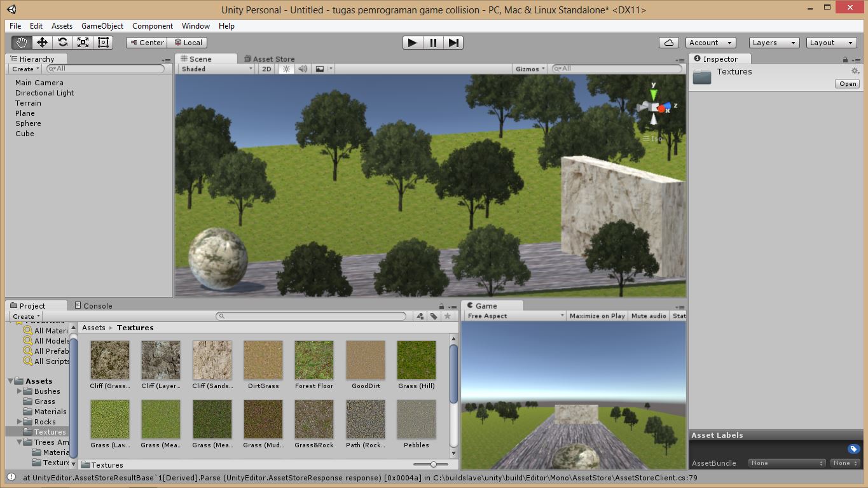Open the Assets menu
Viewport: 868px width, 488px height.
(62, 26)
